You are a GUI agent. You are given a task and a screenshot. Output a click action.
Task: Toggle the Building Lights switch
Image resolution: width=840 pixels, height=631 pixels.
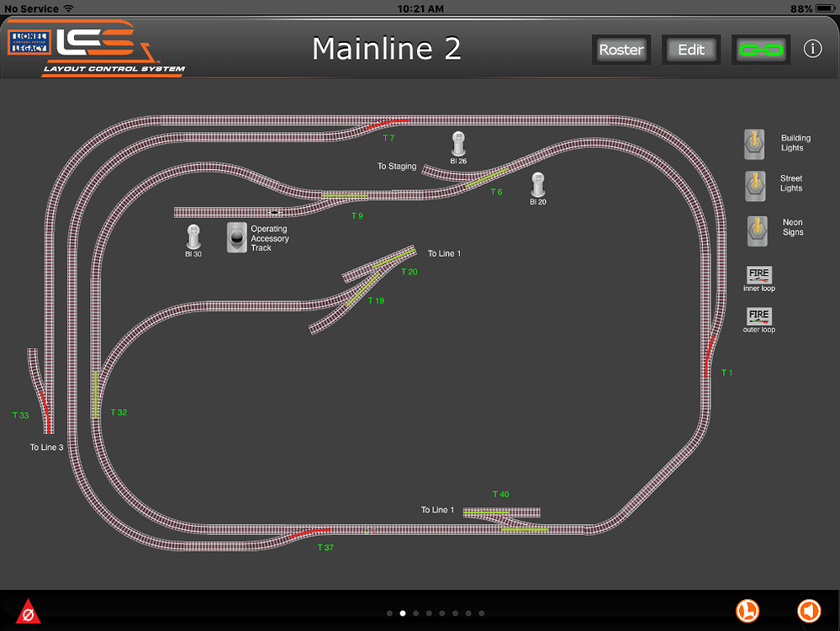[x=755, y=144]
